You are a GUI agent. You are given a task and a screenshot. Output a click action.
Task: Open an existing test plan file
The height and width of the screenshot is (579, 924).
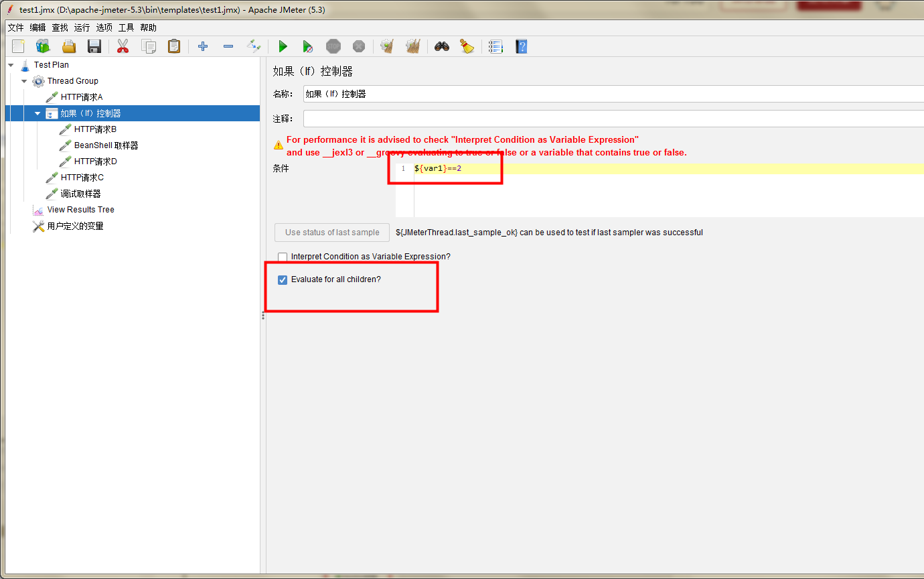[69, 46]
